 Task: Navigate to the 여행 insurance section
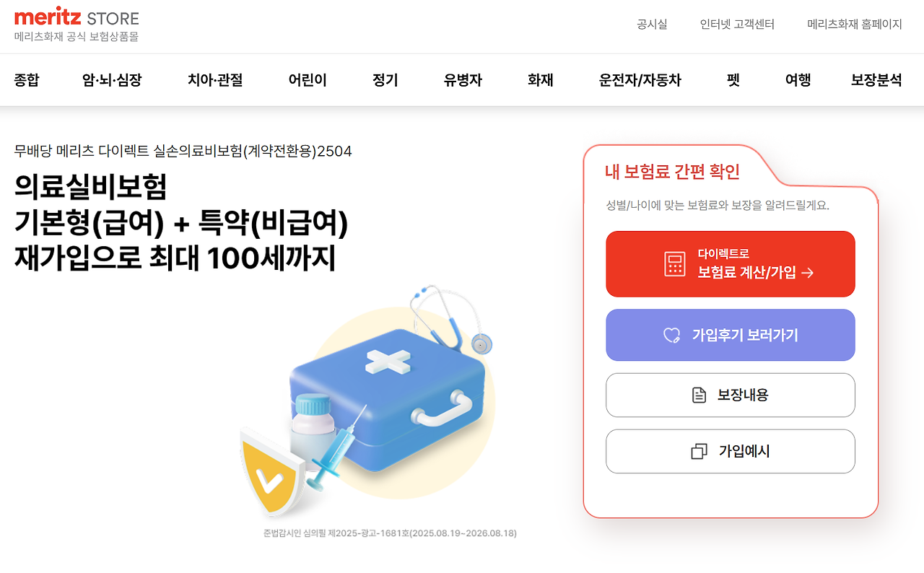pyautogui.click(x=796, y=80)
